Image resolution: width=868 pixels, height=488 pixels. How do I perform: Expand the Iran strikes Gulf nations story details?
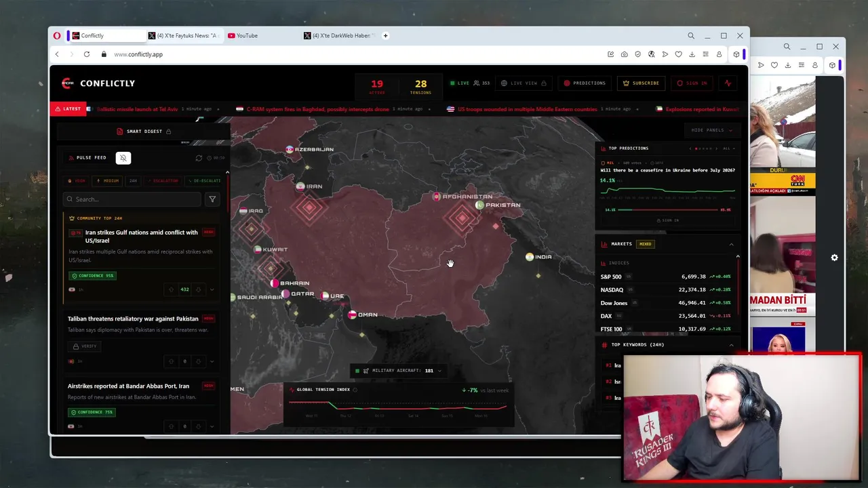[x=212, y=289]
